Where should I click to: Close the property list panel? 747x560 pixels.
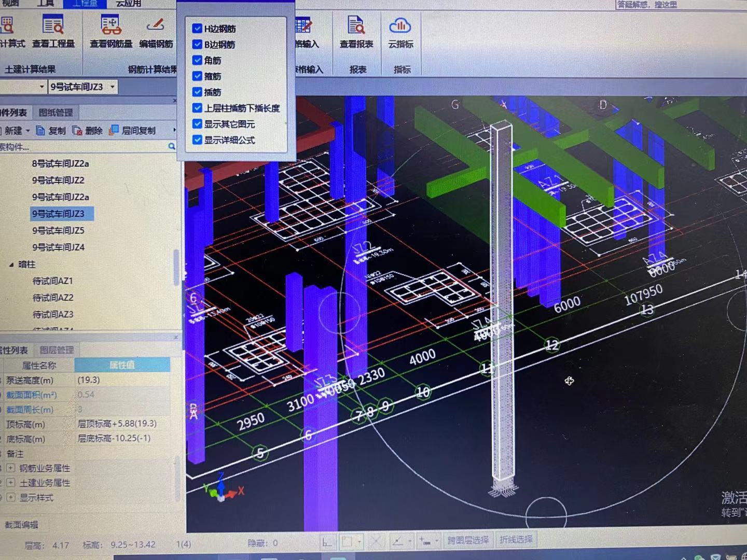pyautogui.click(x=176, y=337)
